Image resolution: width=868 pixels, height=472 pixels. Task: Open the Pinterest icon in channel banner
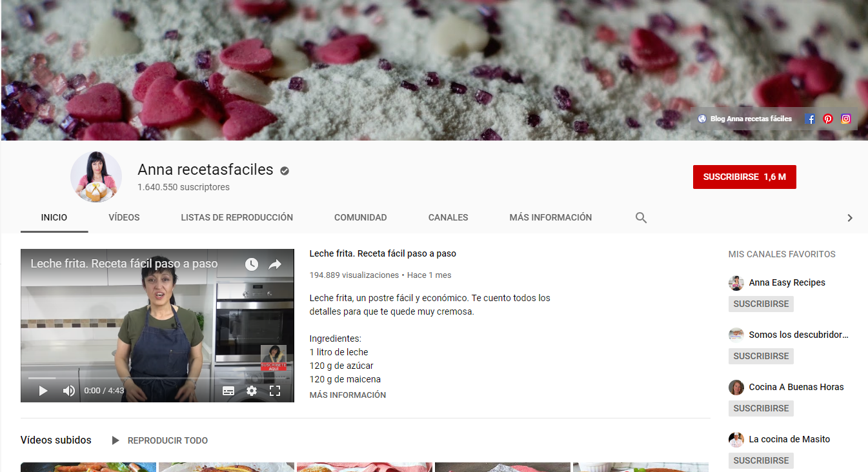(828, 119)
